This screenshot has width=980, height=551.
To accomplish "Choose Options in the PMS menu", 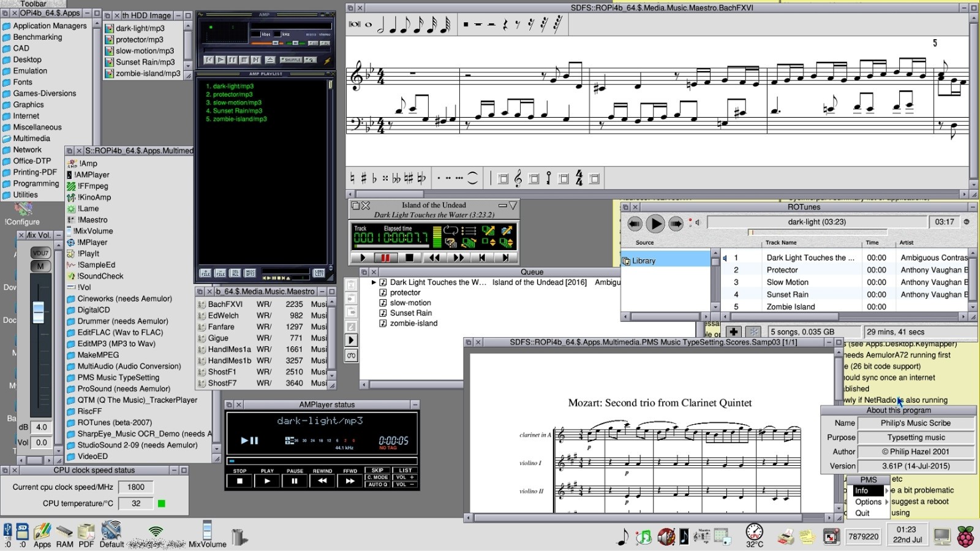I will 869,502.
